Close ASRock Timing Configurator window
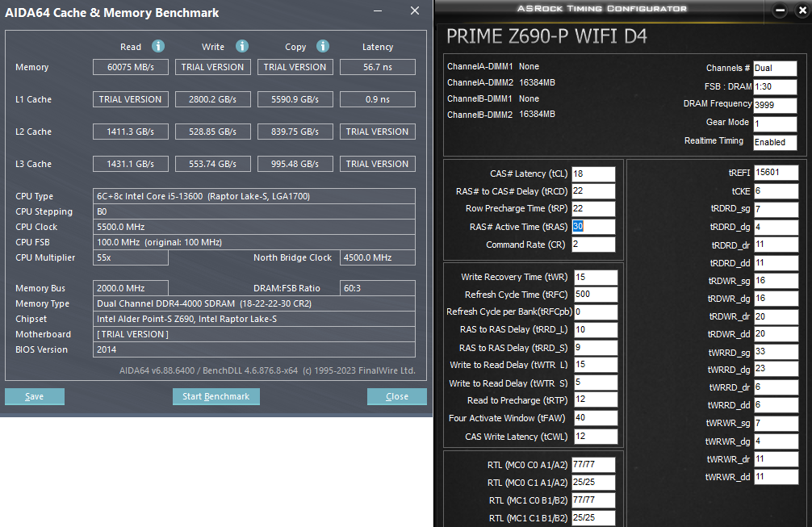Viewport: 812px width, 527px height. coord(802,10)
